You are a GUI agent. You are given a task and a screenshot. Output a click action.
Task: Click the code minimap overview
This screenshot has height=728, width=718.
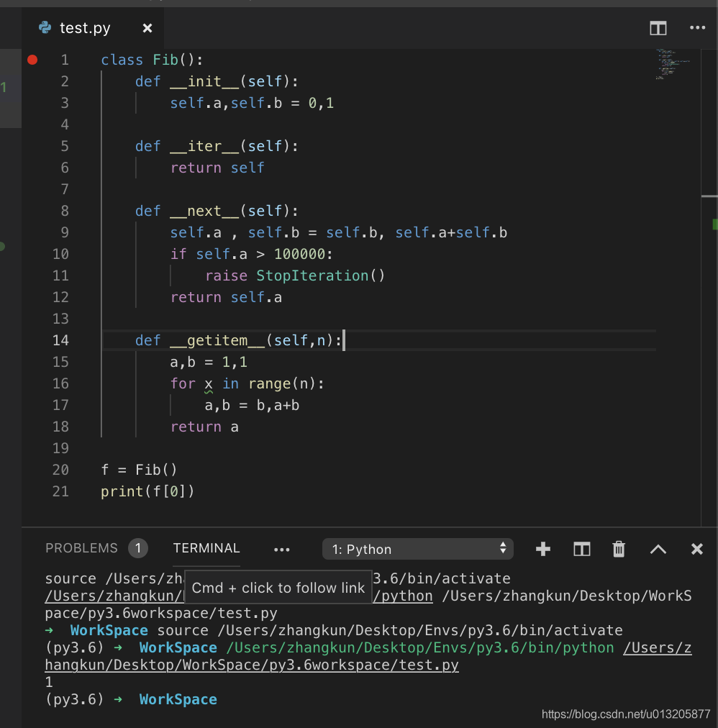pyautogui.click(x=672, y=64)
